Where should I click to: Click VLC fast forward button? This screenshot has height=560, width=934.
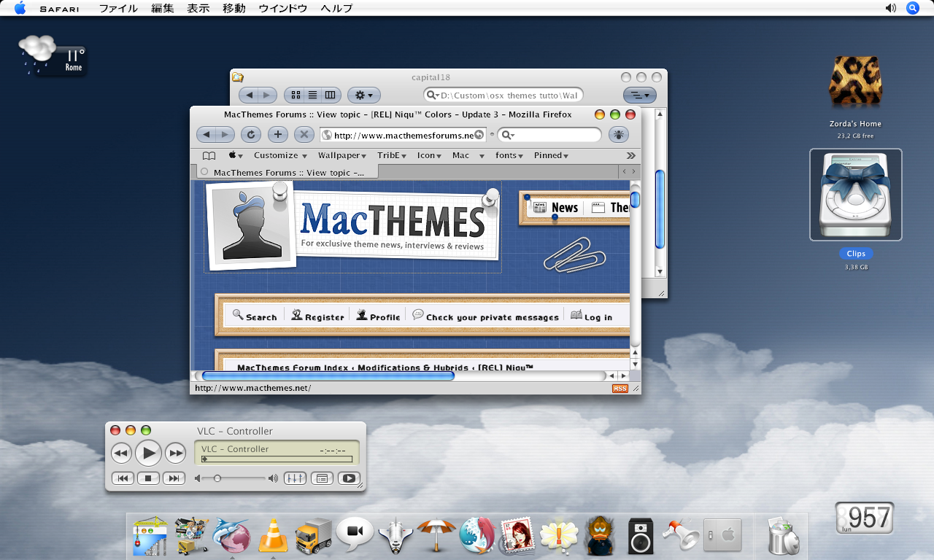[175, 454]
